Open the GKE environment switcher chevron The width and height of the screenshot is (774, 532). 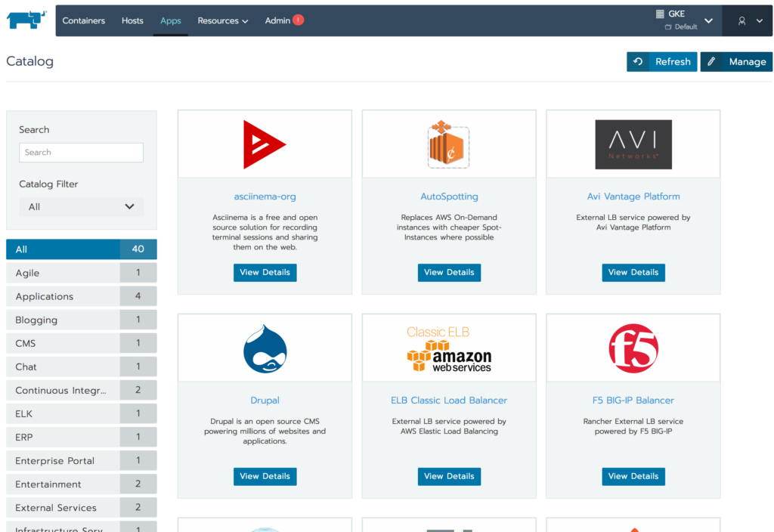coord(708,20)
